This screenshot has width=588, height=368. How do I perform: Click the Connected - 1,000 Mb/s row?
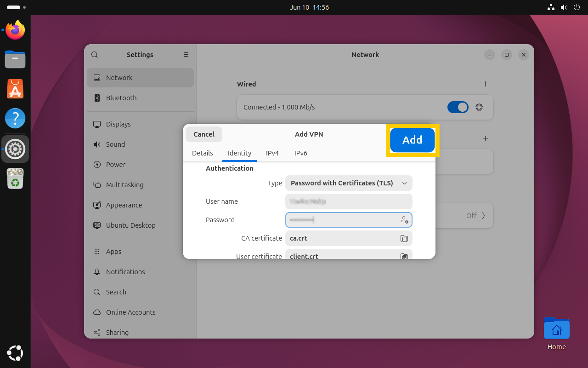[x=365, y=107]
